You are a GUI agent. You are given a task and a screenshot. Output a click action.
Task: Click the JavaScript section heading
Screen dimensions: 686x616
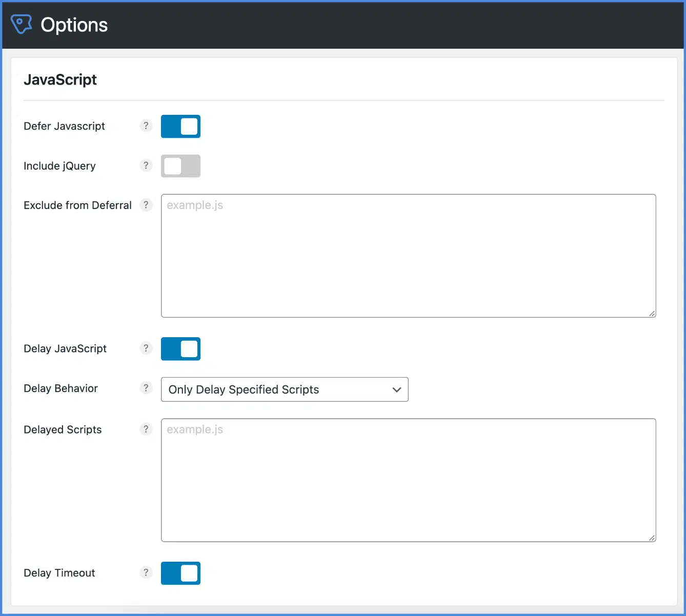click(60, 79)
